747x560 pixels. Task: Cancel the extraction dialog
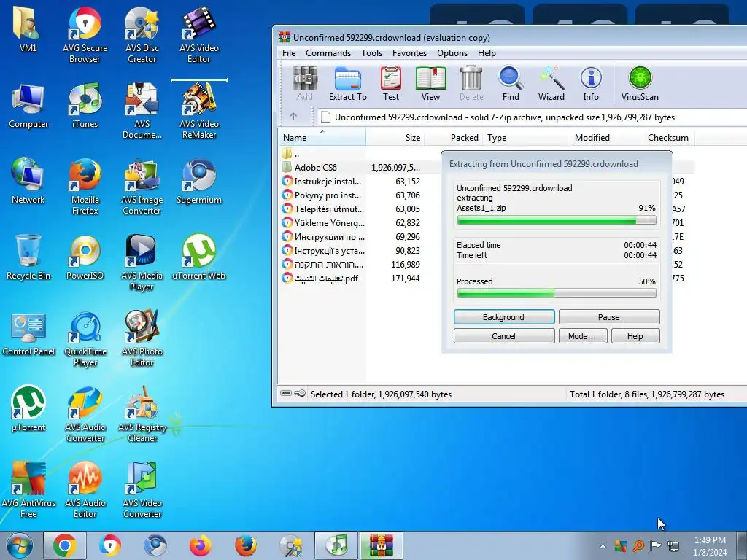click(504, 335)
